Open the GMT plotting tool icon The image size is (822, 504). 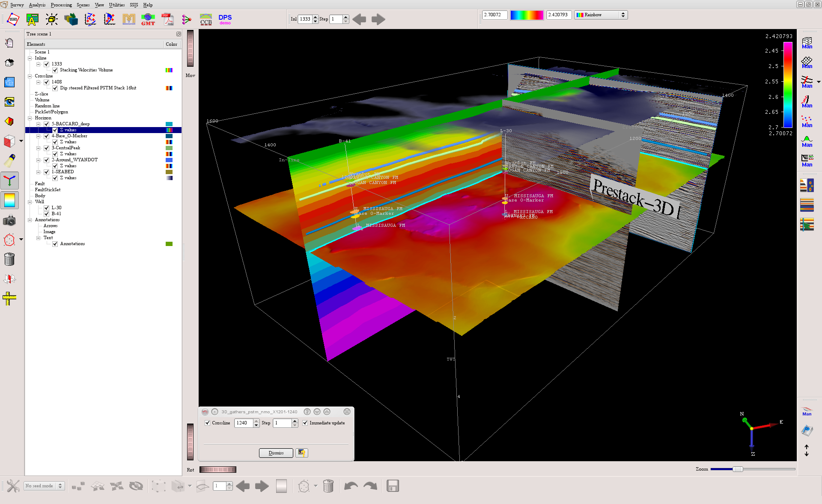(x=148, y=19)
